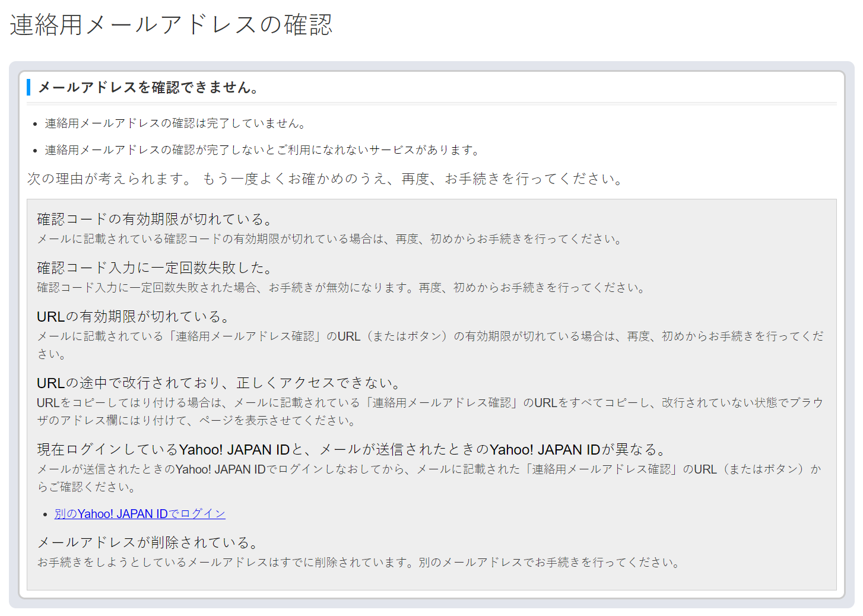Click description starting 確認コード入力に一定回数失敗された場合

click(x=342, y=288)
